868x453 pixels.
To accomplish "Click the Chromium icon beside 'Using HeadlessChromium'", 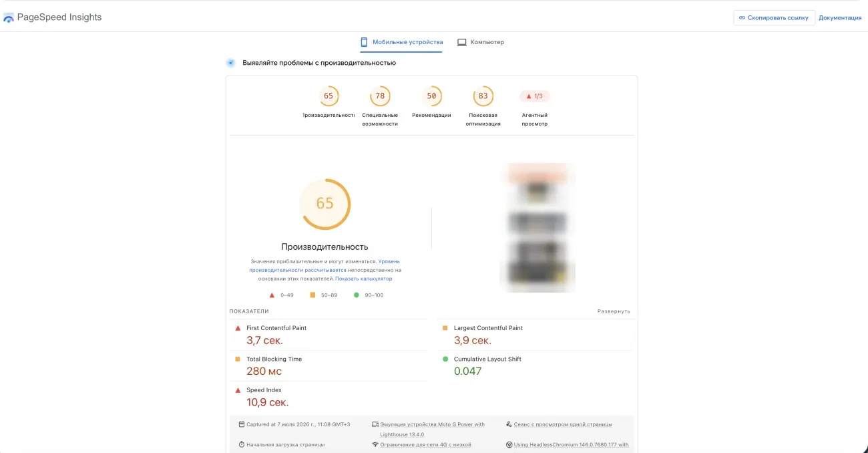I will (509, 444).
